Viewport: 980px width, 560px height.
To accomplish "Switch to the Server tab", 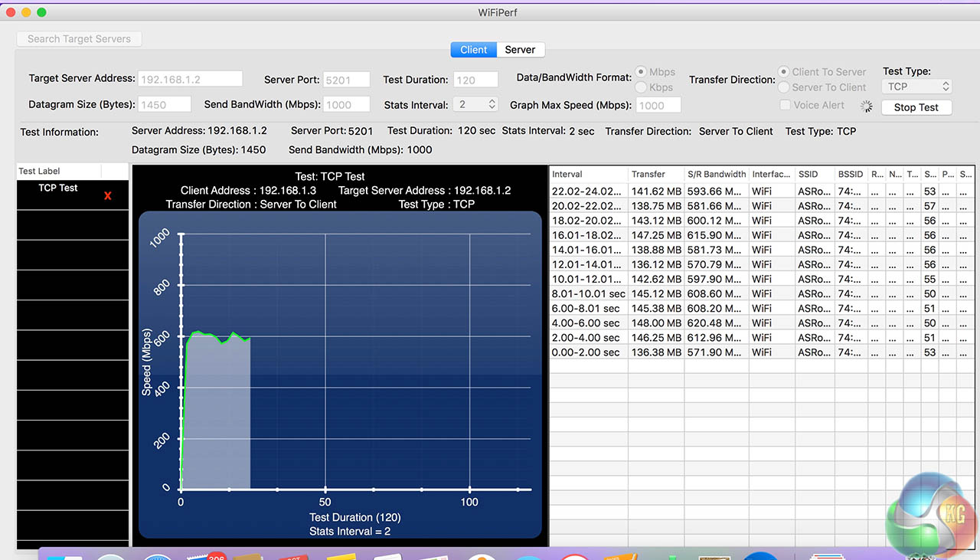I will pyautogui.click(x=520, y=50).
